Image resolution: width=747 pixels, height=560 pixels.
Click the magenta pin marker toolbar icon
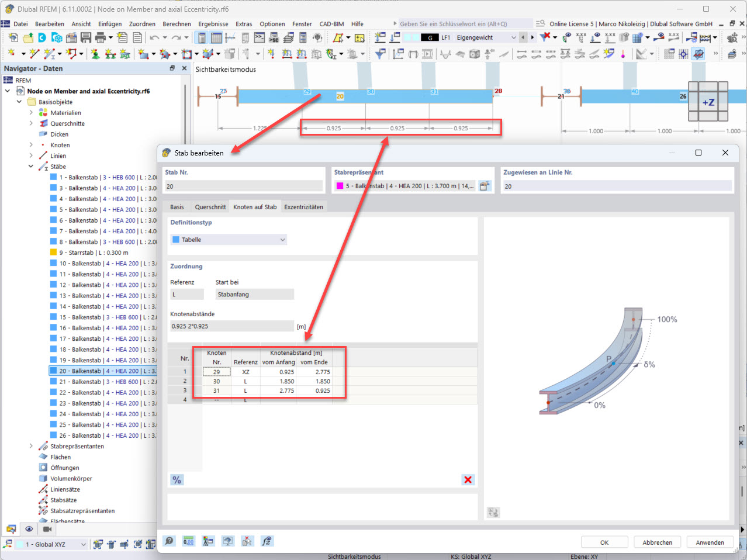point(623,54)
